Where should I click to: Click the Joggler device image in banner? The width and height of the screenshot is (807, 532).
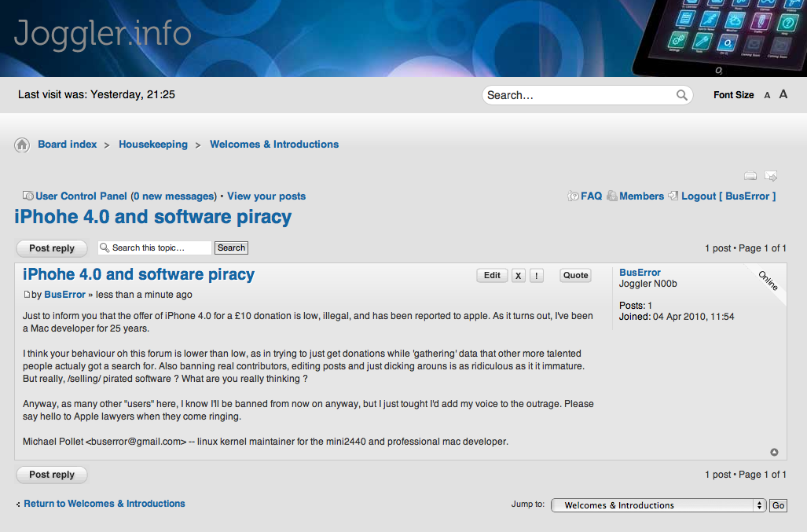coord(720,38)
